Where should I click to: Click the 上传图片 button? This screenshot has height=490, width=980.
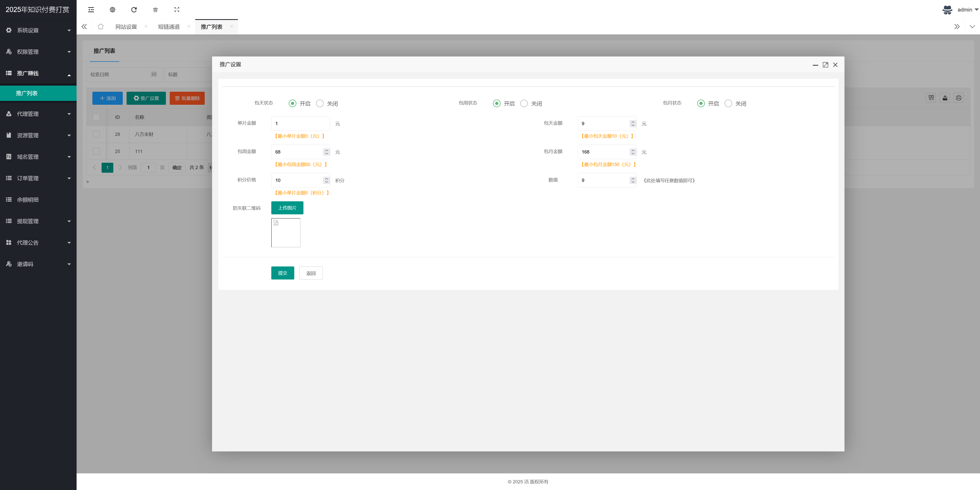[x=287, y=208]
